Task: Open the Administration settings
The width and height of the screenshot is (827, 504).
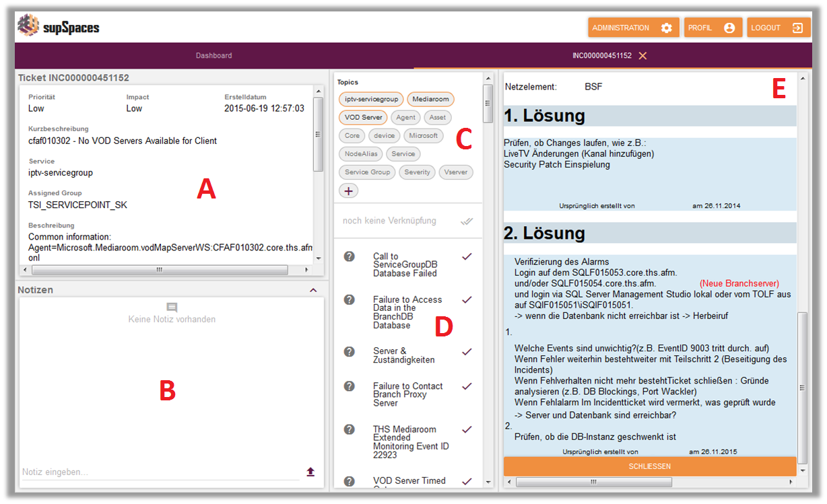Action: 633,28
